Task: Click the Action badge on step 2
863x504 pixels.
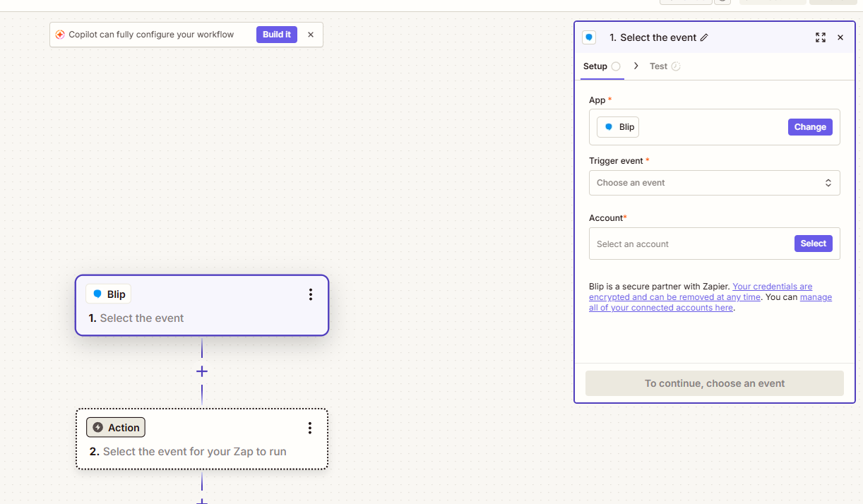Action: coord(116,427)
